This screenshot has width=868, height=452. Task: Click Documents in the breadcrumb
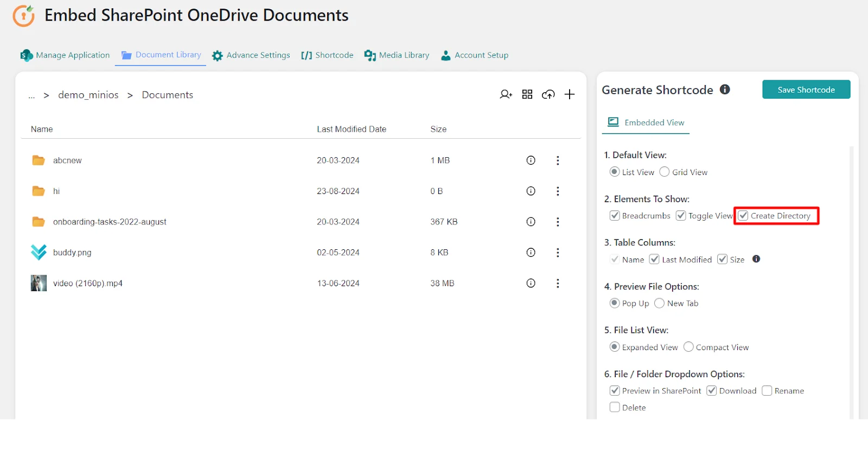[168, 95]
